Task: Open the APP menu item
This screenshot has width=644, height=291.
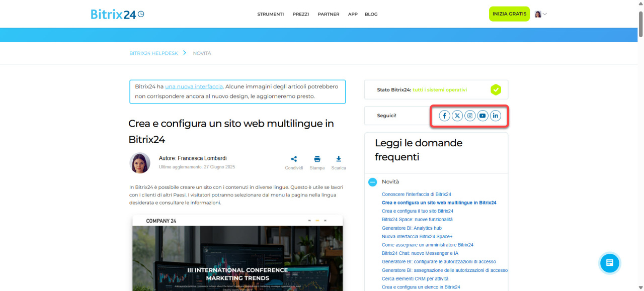Action: pos(353,14)
